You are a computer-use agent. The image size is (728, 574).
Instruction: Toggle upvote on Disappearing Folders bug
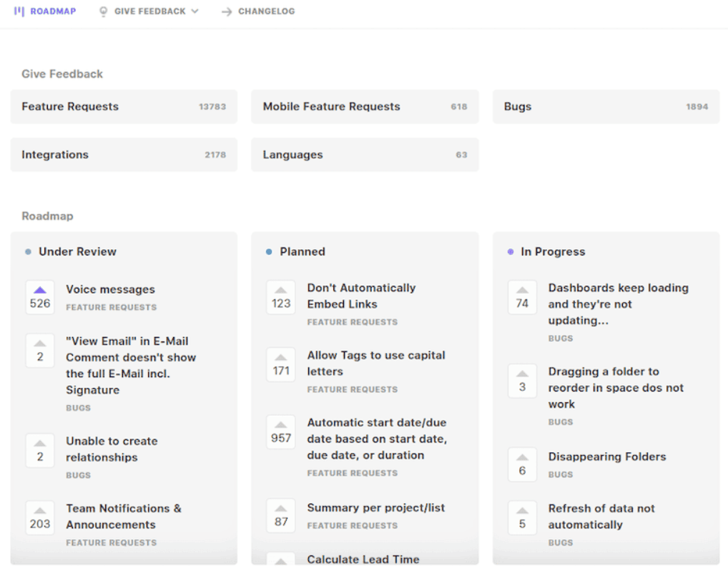click(522, 464)
